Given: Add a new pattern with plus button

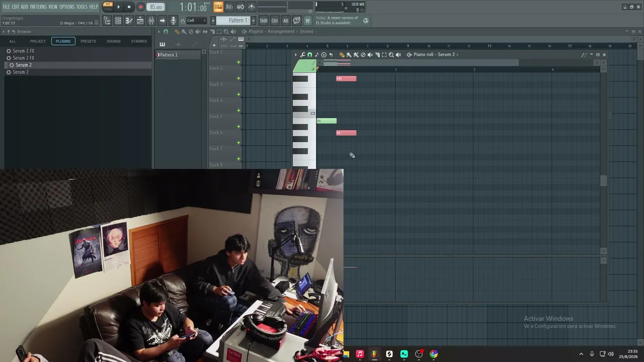Looking at the screenshot, I should click(x=253, y=21).
